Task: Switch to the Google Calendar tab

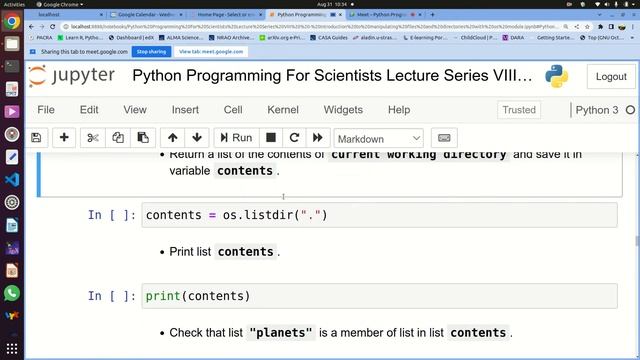Action: coord(147,15)
